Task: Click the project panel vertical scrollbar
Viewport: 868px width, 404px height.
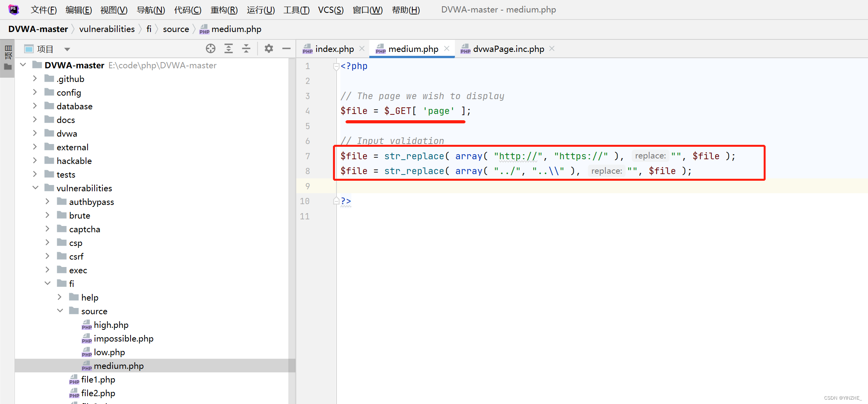Action: 292,230
